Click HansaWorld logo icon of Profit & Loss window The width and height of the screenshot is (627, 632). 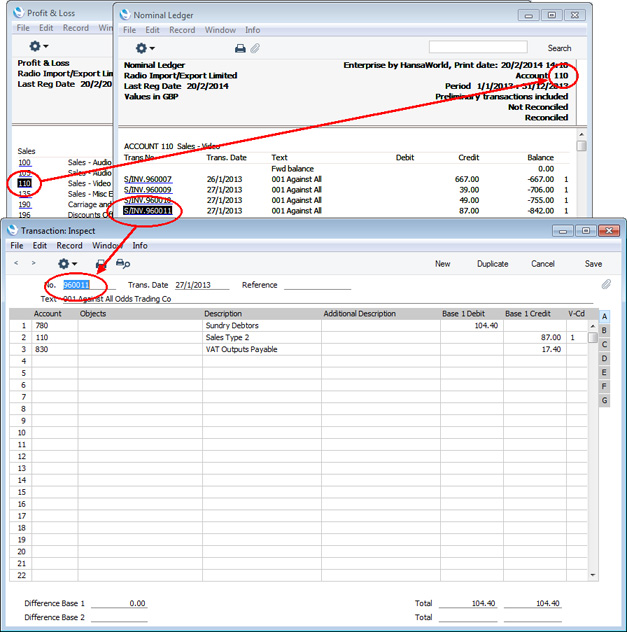pyautogui.click(x=19, y=13)
